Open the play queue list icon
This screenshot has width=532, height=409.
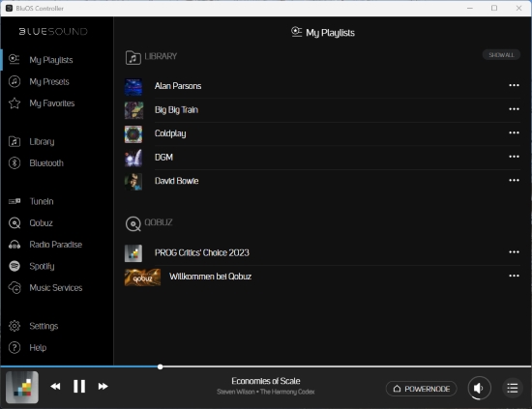pyautogui.click(x=513, y=388)
